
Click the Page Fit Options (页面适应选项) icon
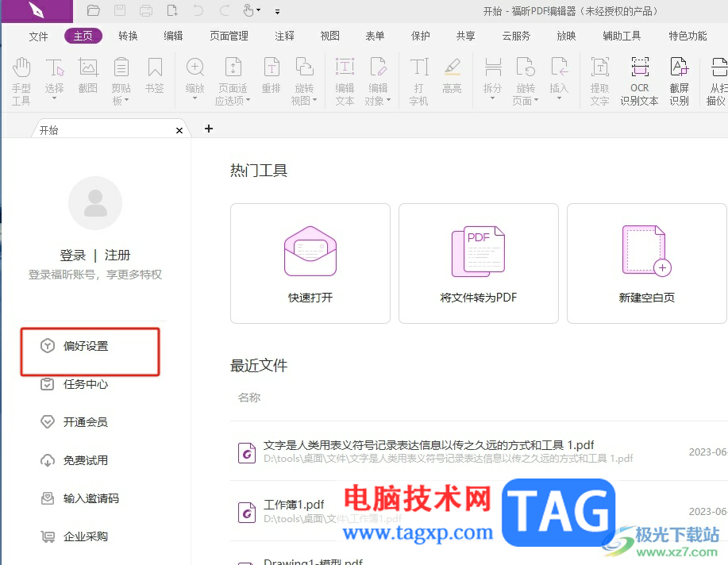point(233,67)
